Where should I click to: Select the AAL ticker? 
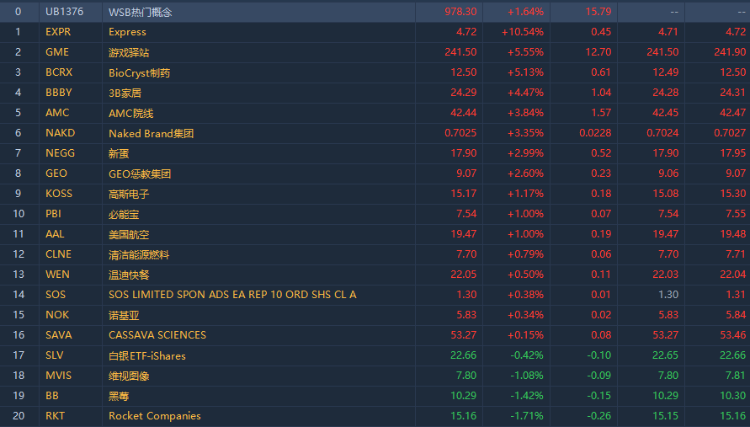coord(55,234)
